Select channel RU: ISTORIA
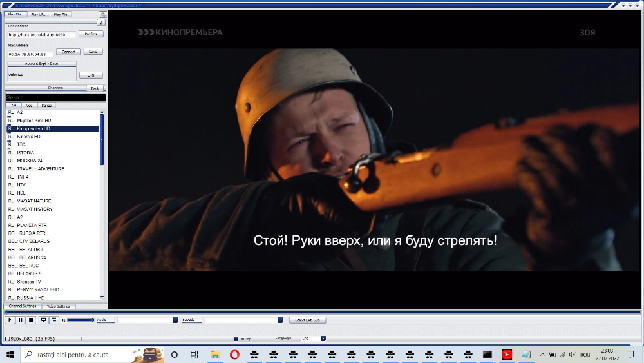Viewport: 644px width, 363px height. point(53,153)
